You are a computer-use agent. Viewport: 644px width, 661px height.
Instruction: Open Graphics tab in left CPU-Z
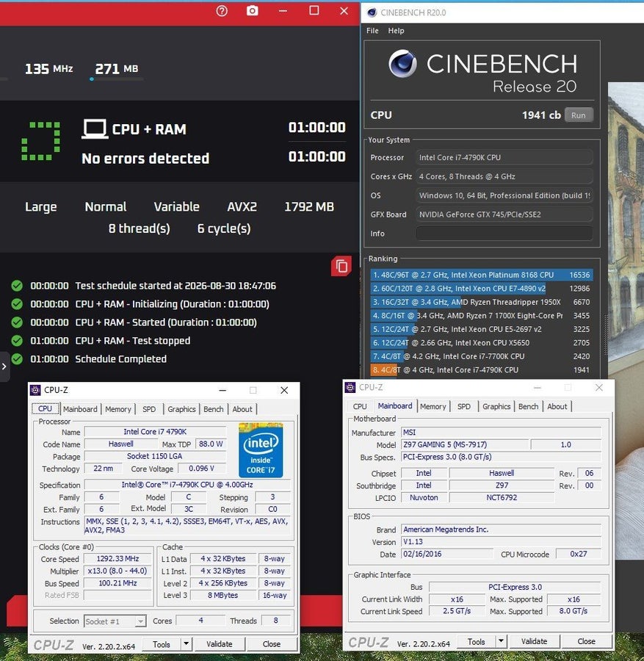pyautogui.click(x=181, y=409)
